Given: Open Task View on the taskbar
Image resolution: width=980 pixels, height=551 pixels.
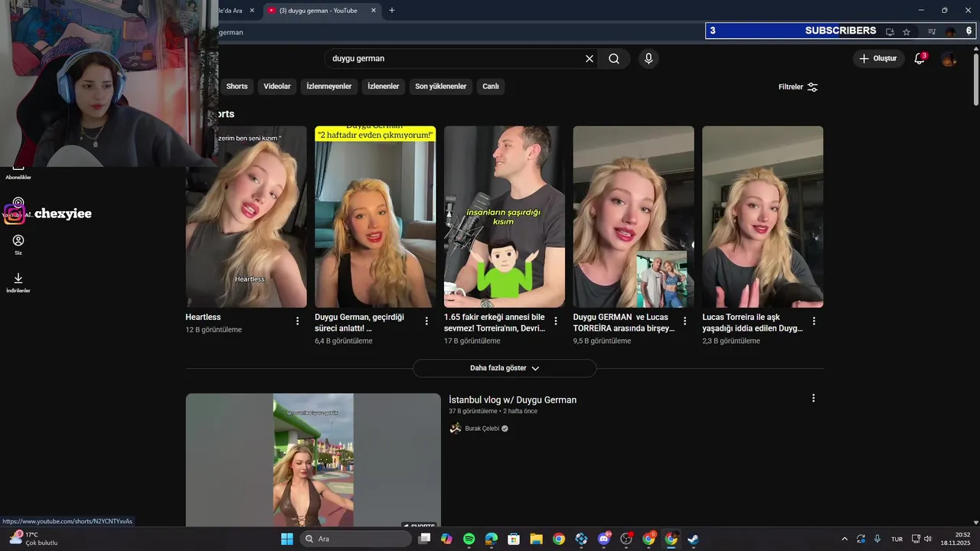Looking at the screenshot, I should 424,539.
